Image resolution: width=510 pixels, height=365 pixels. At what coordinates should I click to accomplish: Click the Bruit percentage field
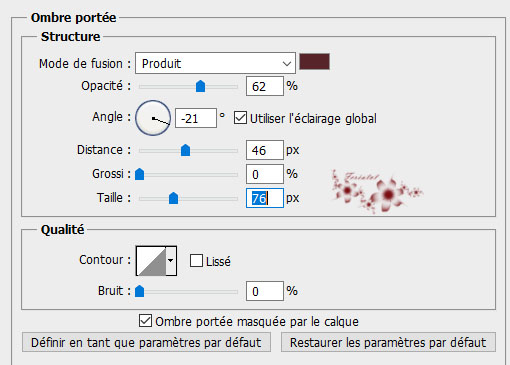tap(265, 291)
